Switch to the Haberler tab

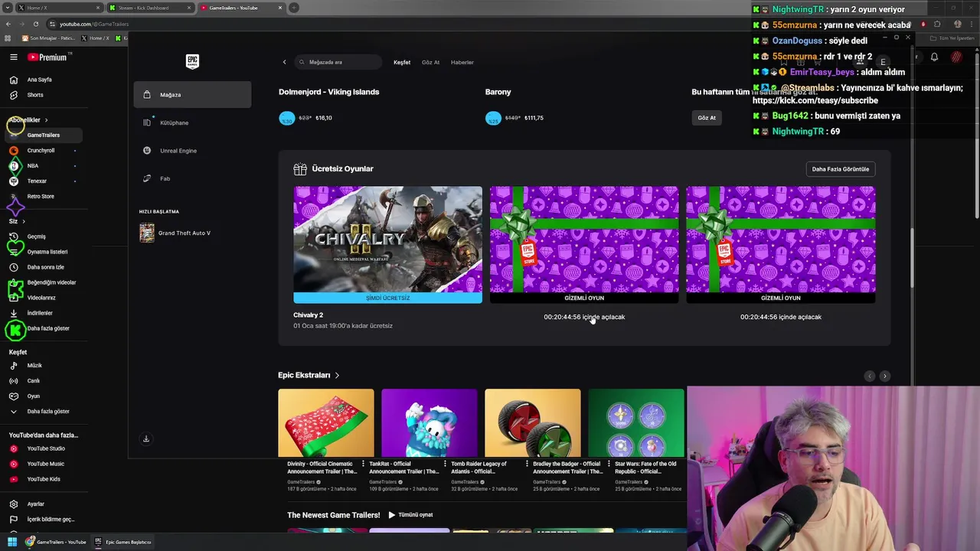(x=462, y=62)
